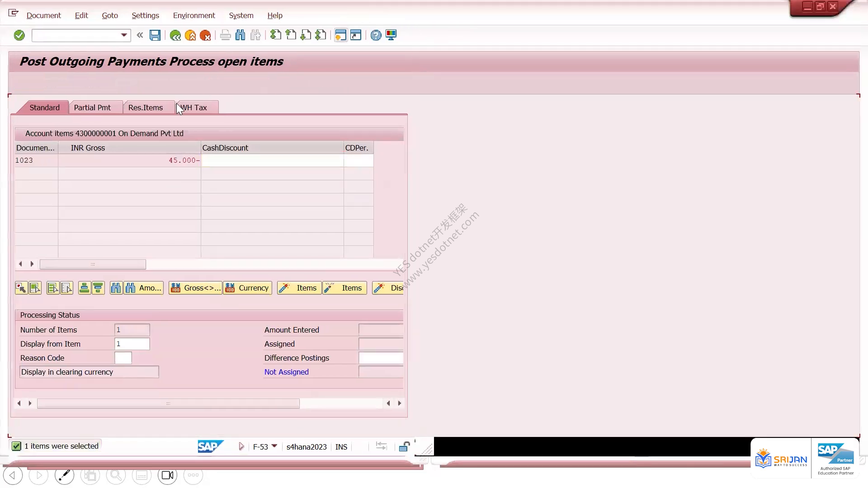Click the Reason Code input field
This screenshot has height=488, width=868.
pyautogui.click(x=123, y=358)
